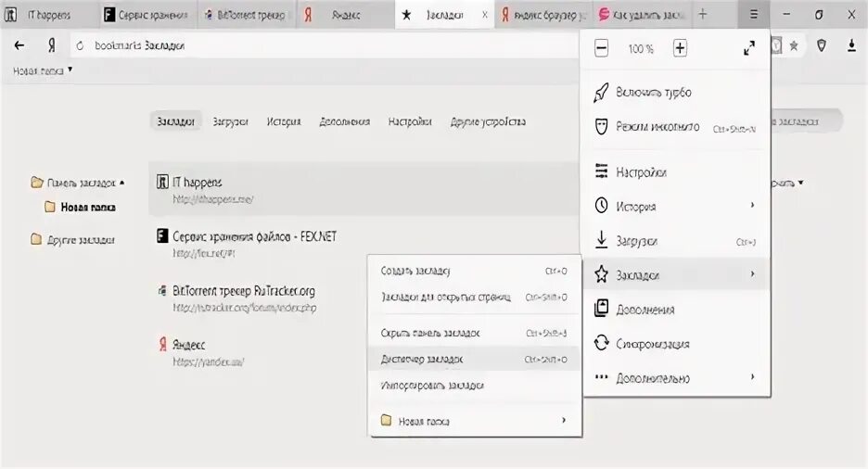Add page to bookmarks star icon
The width and height of the screenshot is (868, 469).
tap(793, 46)
